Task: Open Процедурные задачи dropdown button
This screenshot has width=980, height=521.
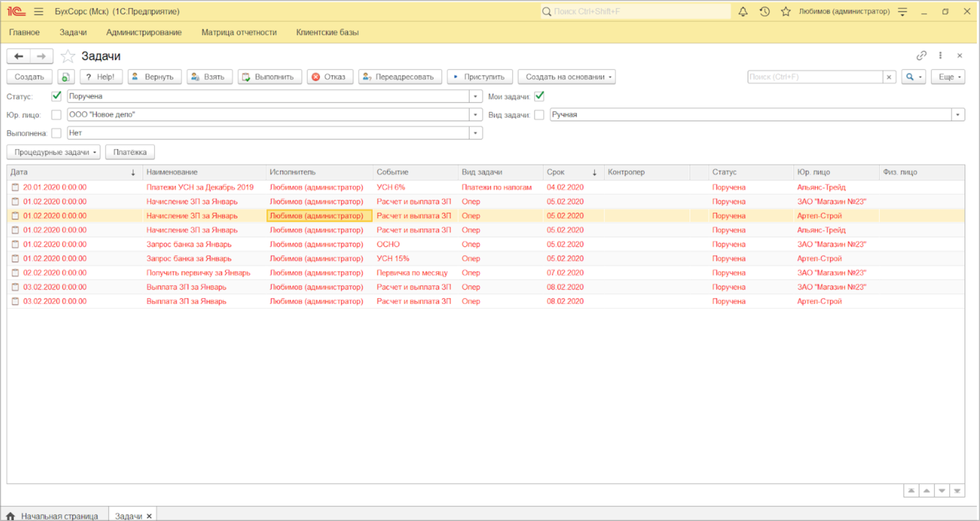Action: (54, 152)
